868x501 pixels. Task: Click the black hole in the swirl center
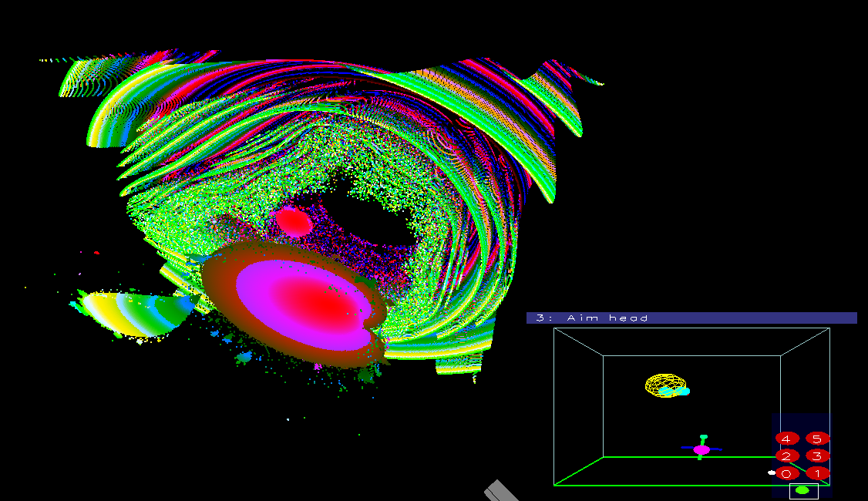tap(370, 220)
